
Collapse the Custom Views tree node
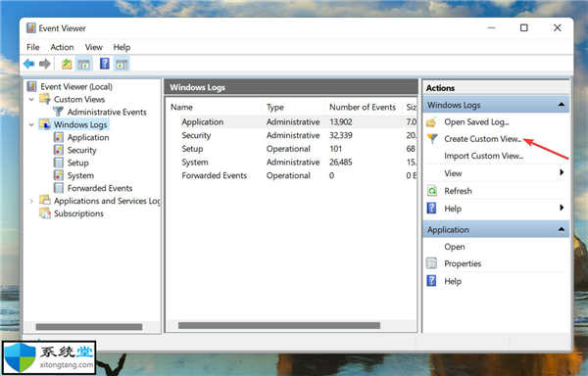[x=32, y=99]
